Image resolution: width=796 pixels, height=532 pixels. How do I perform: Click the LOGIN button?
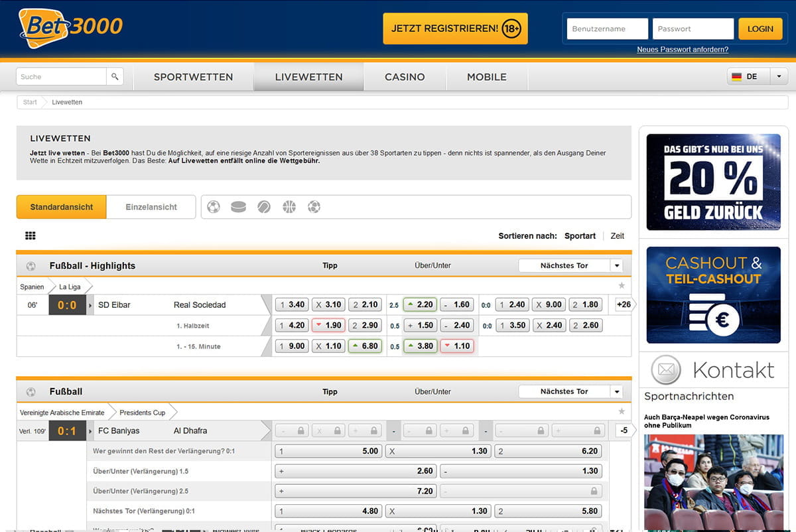click(760, 29)
